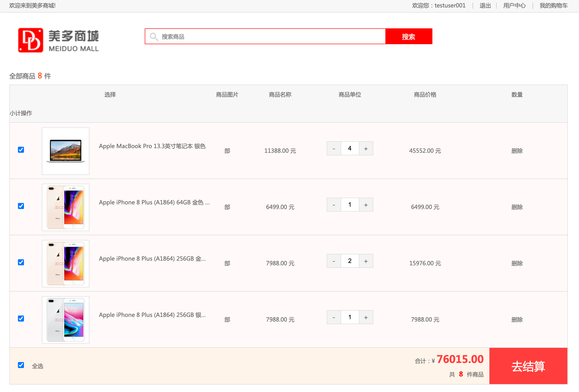Toggle the 全选 select-all checkbox
The image size is (579, 392).
[x=21, y=365]
